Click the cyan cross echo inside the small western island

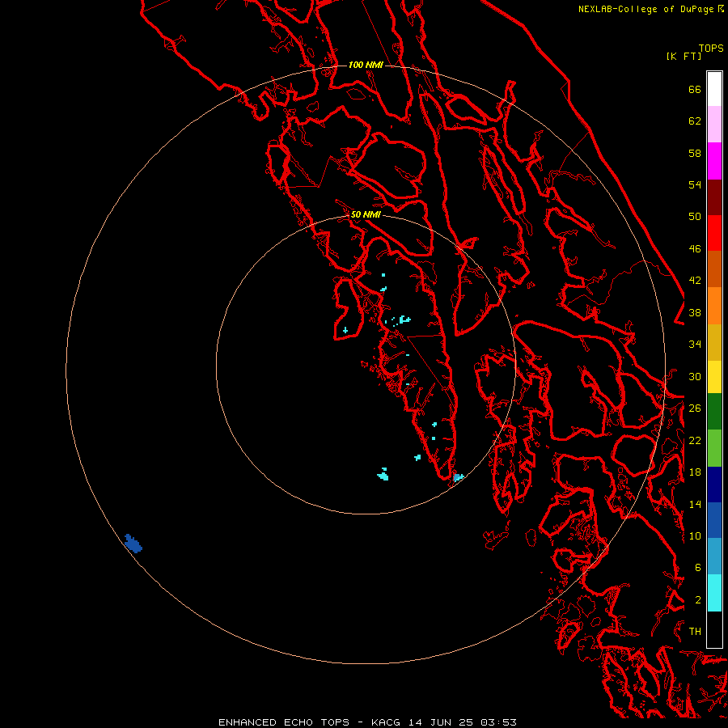pyautogui.click(x=345, y=330)
